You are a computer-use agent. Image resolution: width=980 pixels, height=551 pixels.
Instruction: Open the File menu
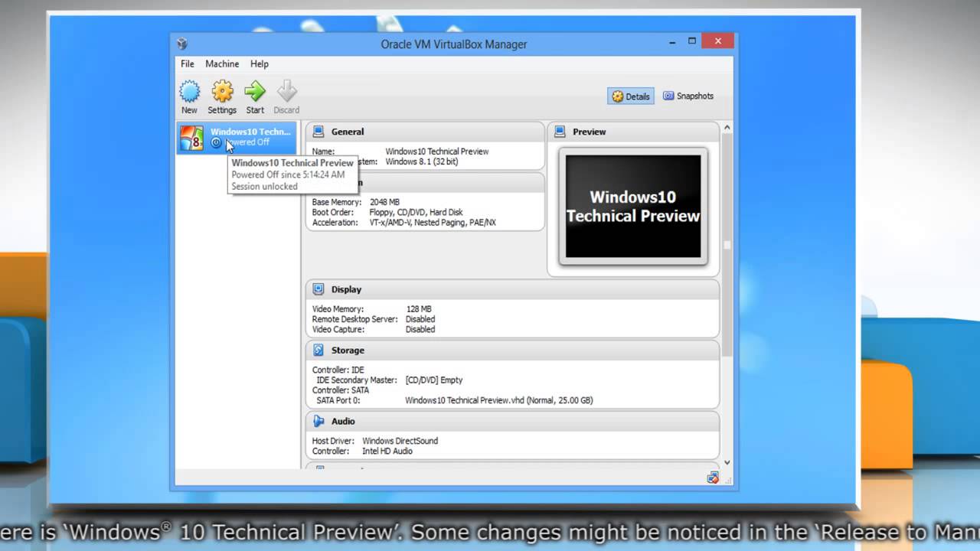[188, 64]
